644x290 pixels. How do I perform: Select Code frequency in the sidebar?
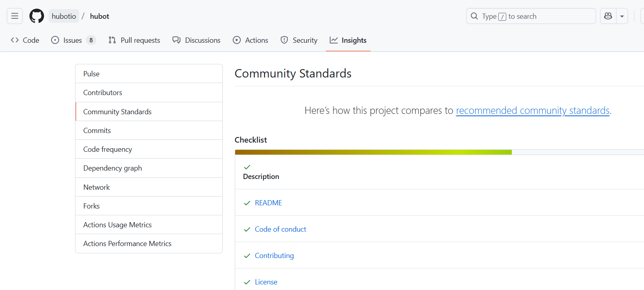[x=149, y=149]
